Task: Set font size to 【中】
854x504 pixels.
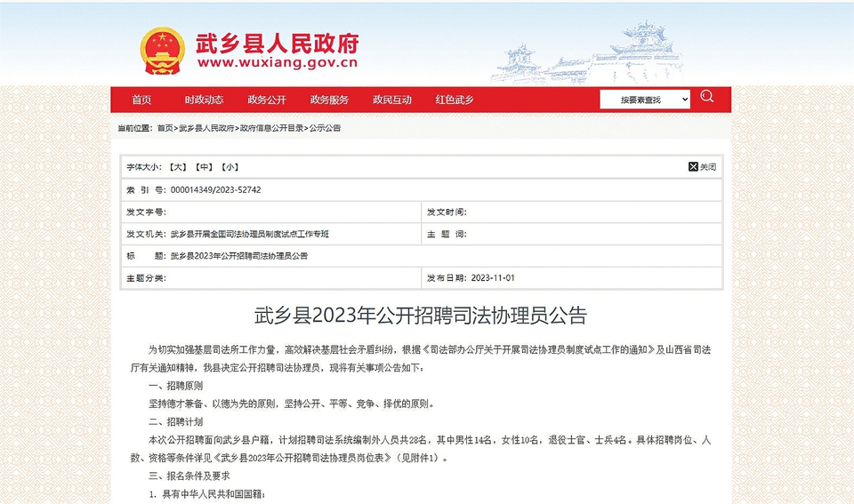Action: click(205, 167)
